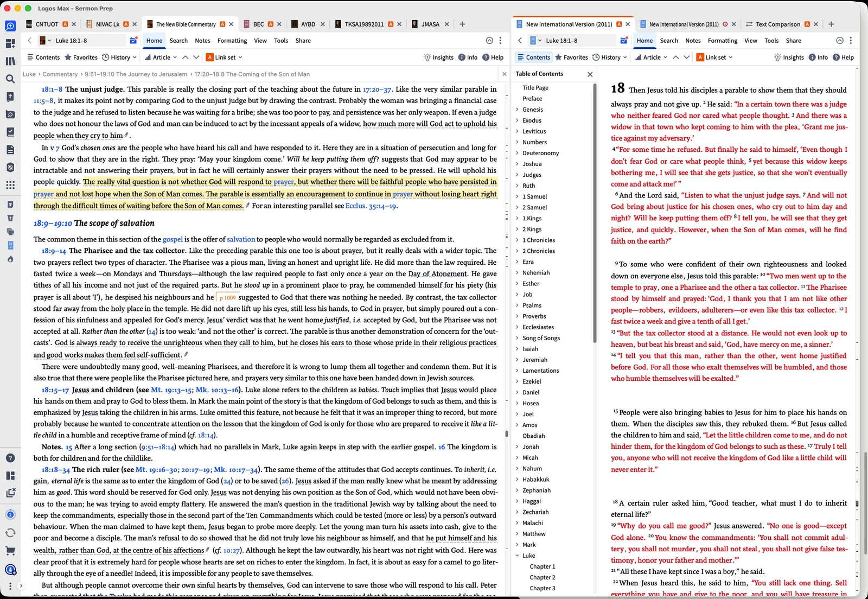Open the History dropdown in the commentary panel
Screen dimensions: 868x599
119,57
